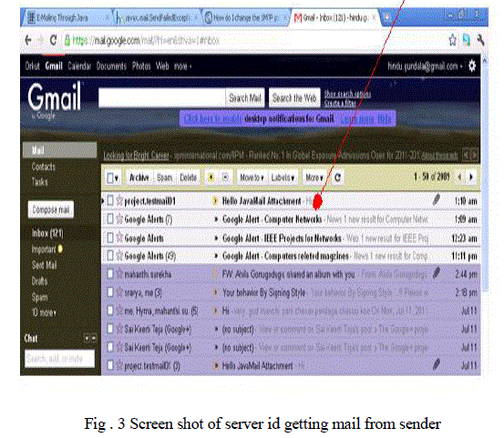This screenshot has width=504, height=438.
Task: Click attachment paperclip on Hello JavaMail 1:10 am row
Action: tap(437, 200)
